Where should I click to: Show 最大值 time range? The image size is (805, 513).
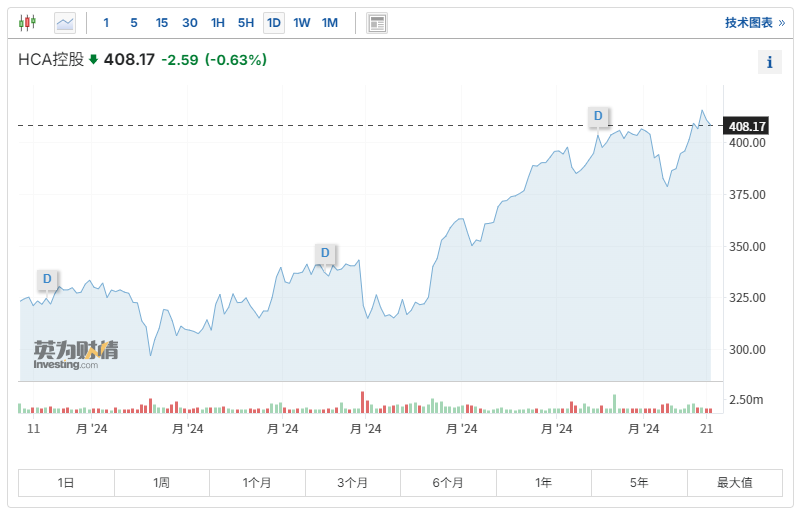tap(735, 483)
